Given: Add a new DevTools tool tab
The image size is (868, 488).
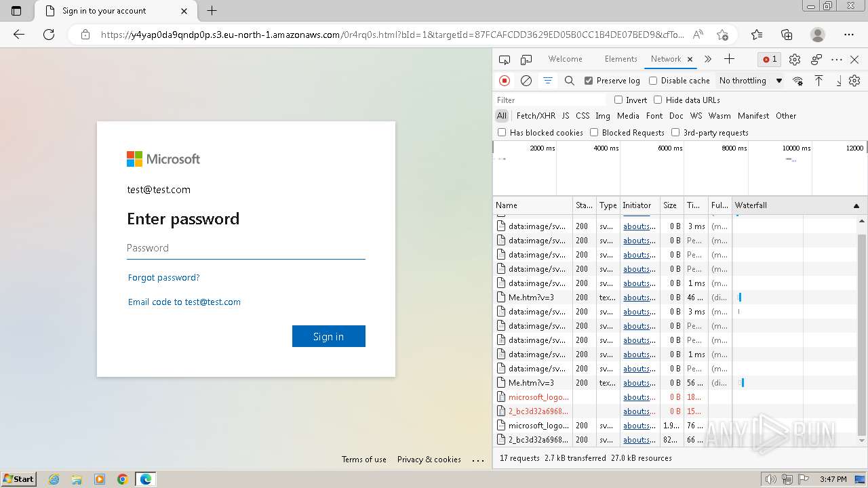Looking at the screenshot, I should (729, 59).
